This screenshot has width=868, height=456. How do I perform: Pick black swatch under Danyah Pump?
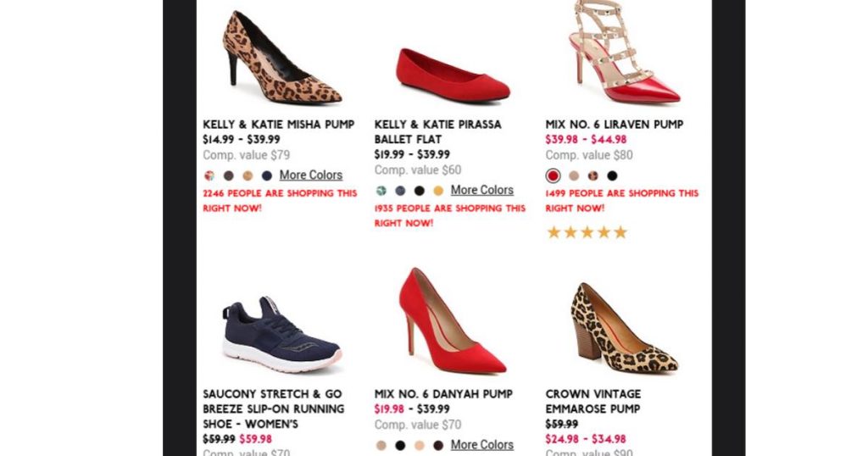pos(400,446)
